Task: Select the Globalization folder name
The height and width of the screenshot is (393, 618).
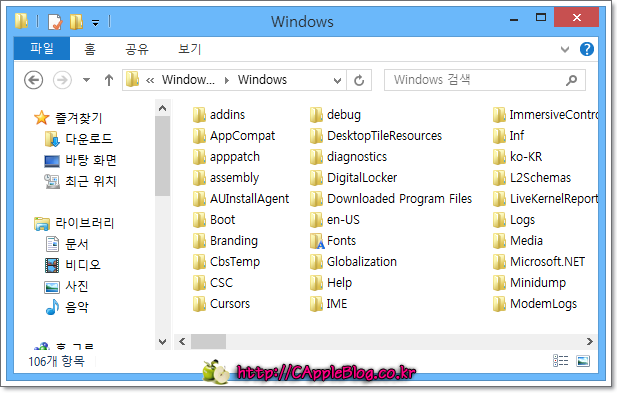Action: tap(361, 262)
